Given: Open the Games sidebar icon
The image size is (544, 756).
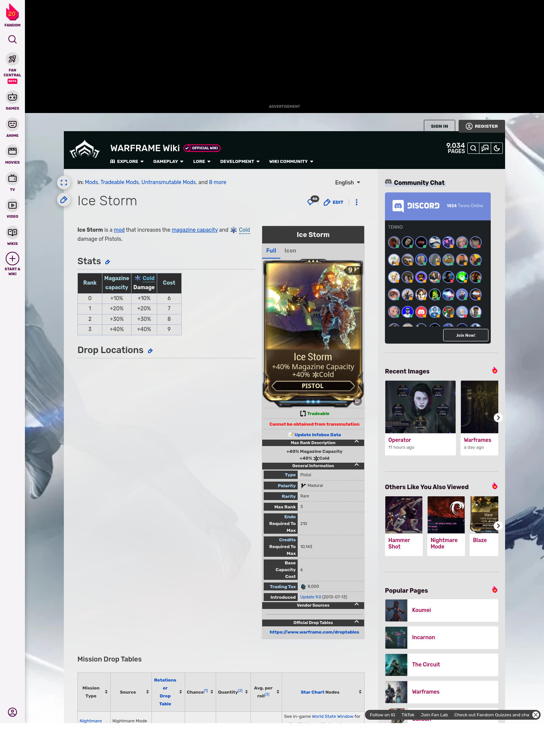Looking at the screenshot, I should pos(12,97).
